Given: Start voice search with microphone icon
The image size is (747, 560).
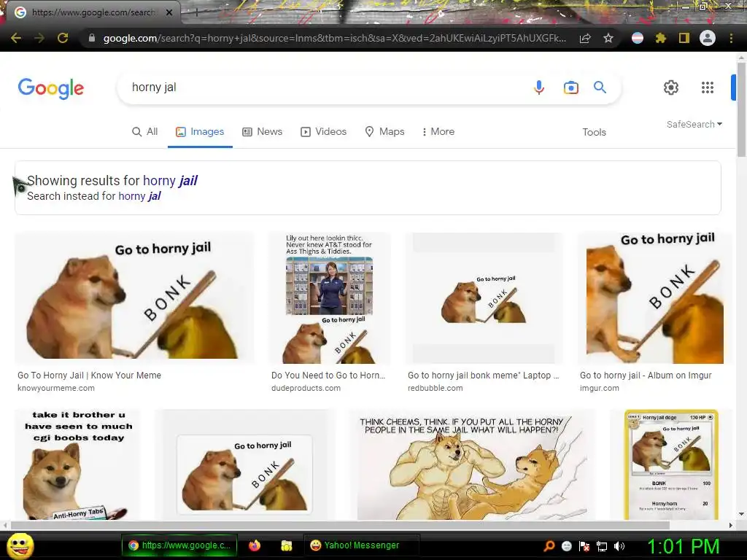Looking at the screenshot, I should (x=539, y=87).
